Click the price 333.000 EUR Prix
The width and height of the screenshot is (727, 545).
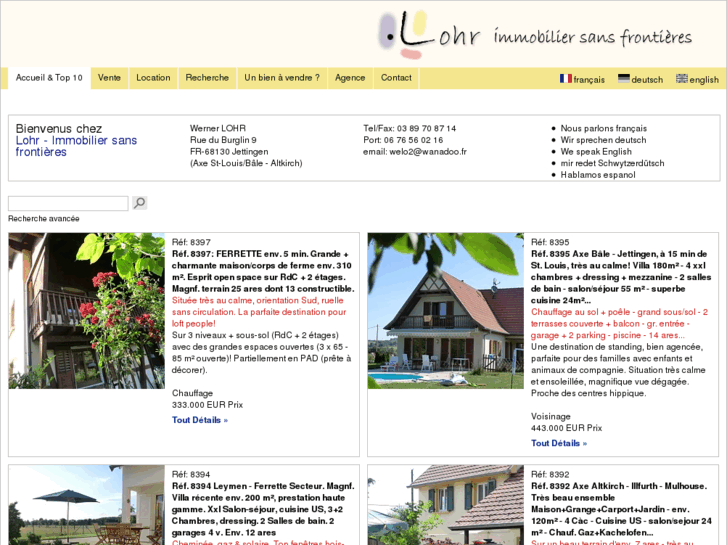(207, 405)
